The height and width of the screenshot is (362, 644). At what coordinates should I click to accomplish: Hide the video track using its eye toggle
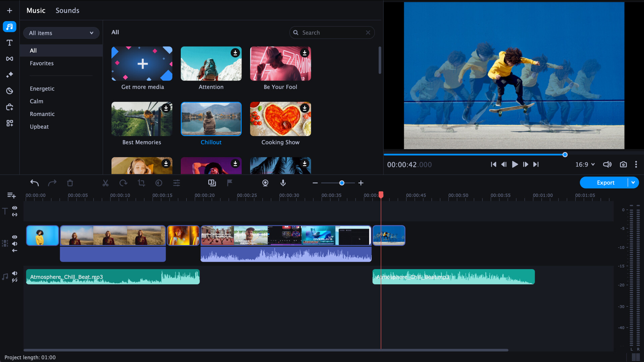point(14,237)
